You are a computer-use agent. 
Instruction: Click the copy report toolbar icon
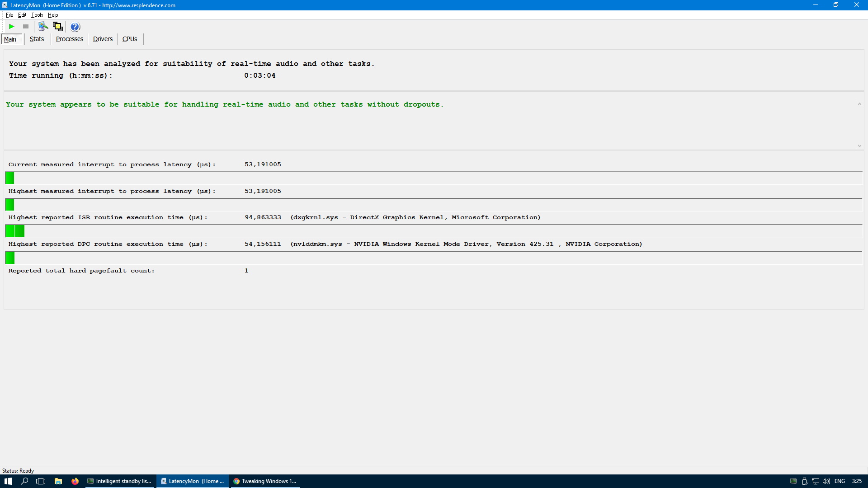pos(58,27)
